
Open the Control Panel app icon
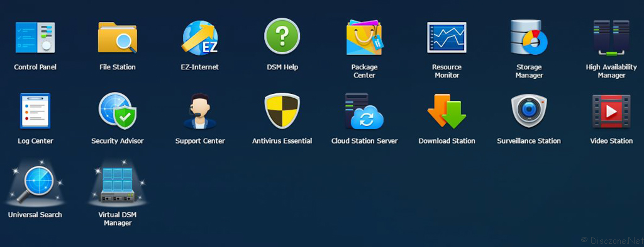[x=35, y=37]
